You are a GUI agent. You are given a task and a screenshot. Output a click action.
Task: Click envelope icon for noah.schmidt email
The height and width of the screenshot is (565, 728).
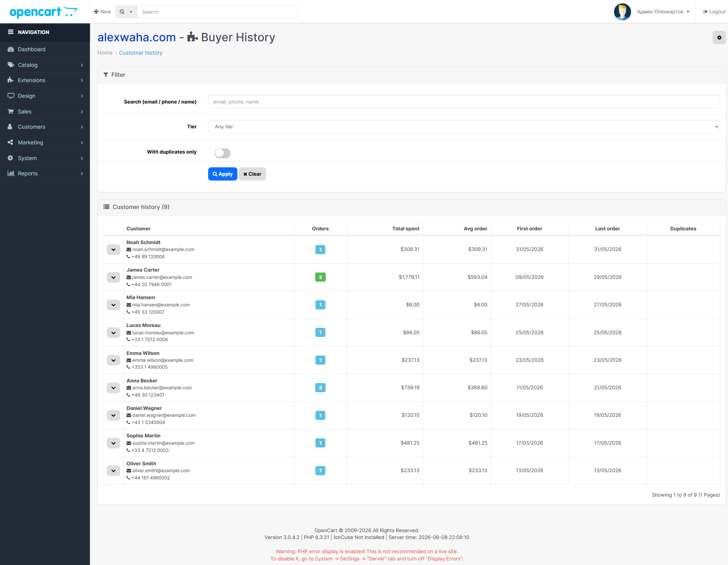pos(129,249)
